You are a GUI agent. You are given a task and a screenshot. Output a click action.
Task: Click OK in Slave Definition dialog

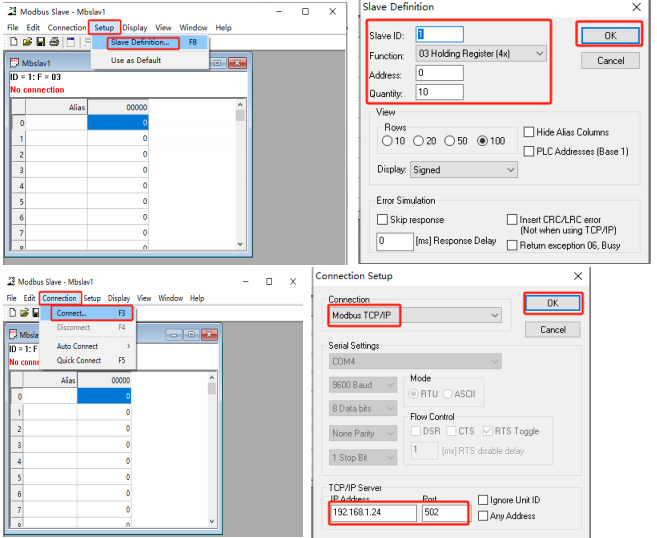click(x=610, y=36)
